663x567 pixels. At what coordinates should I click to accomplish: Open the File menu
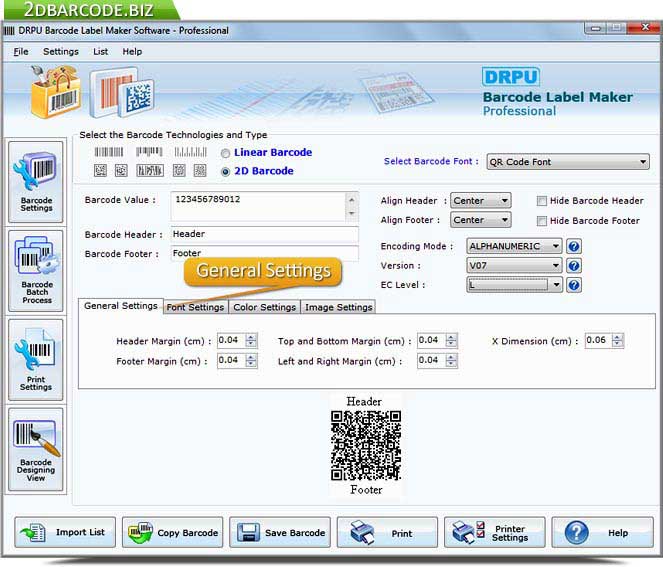click(21, 52)
